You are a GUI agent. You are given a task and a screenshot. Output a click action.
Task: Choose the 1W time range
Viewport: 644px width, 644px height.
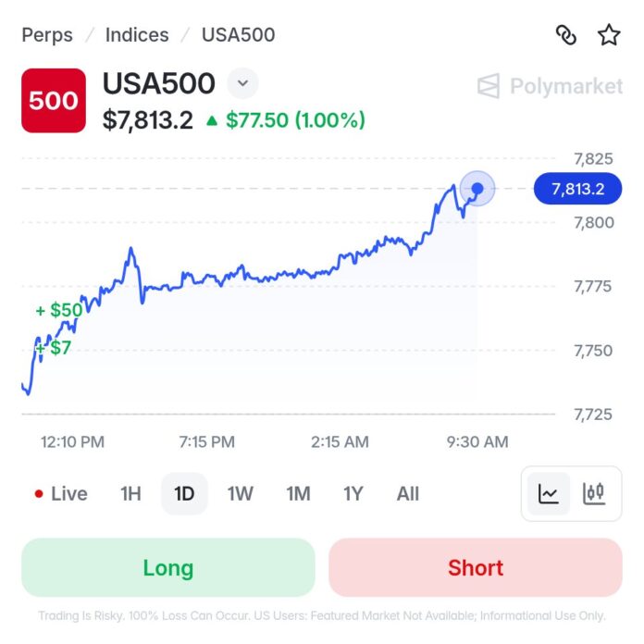coord(241,494)
